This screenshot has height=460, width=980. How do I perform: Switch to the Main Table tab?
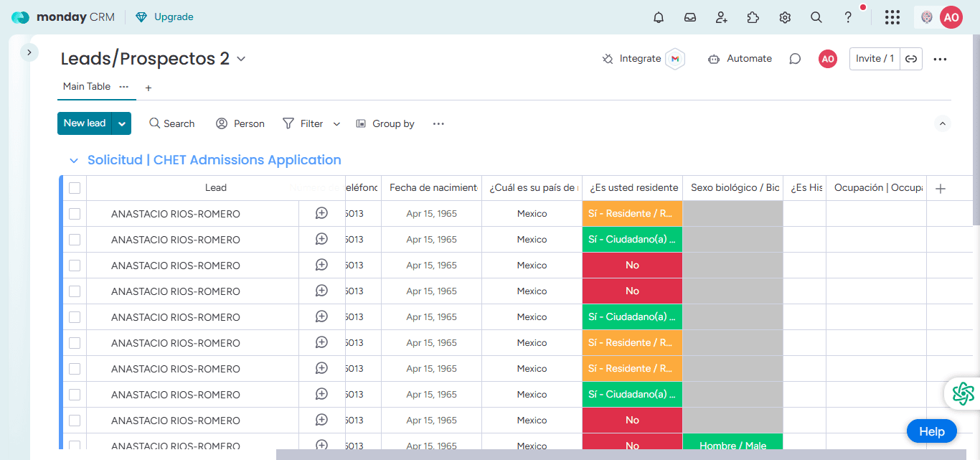click(x=87, y=86)
